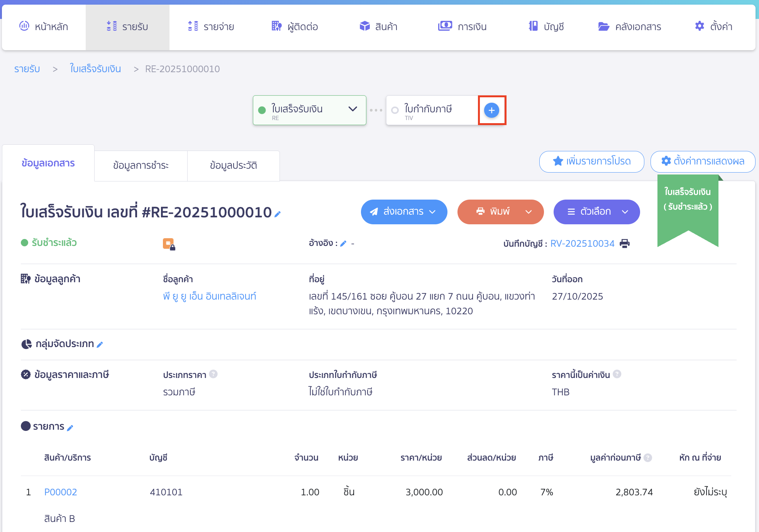Select the บัญชี accounting book icon
Screen dimensions: 759x532
(533, 26)
